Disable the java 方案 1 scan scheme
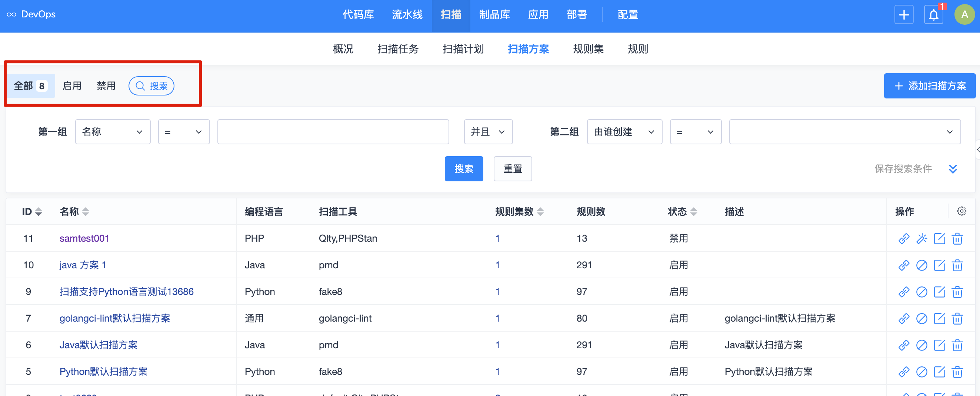 click(x=921, y=265)
